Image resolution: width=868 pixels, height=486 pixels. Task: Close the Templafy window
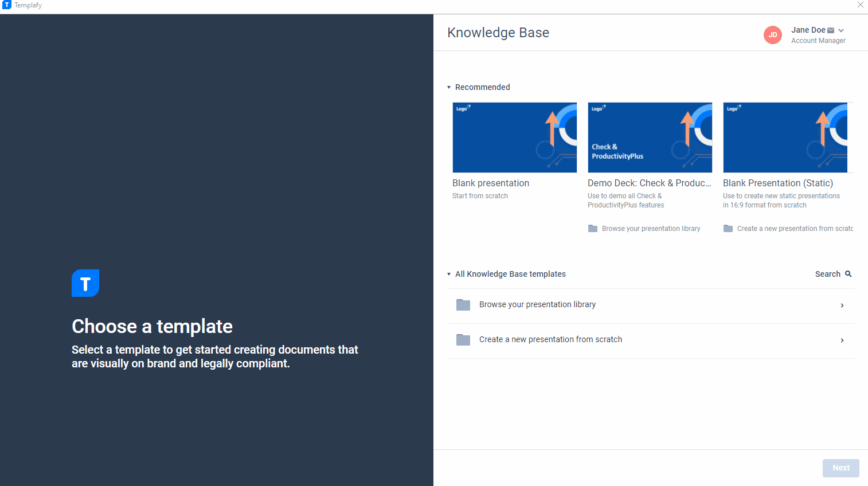[x=861, y=5]
